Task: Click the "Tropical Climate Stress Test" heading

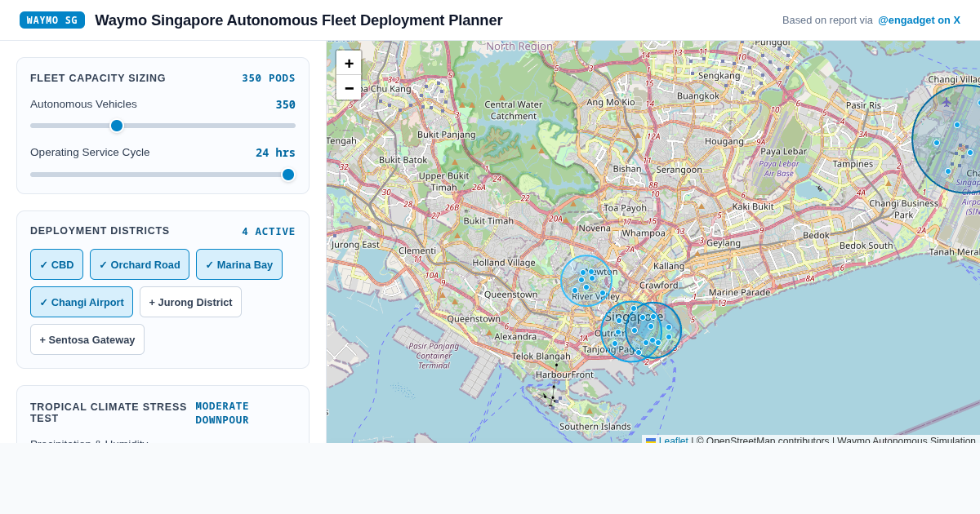Action: (x=109, y=412)
